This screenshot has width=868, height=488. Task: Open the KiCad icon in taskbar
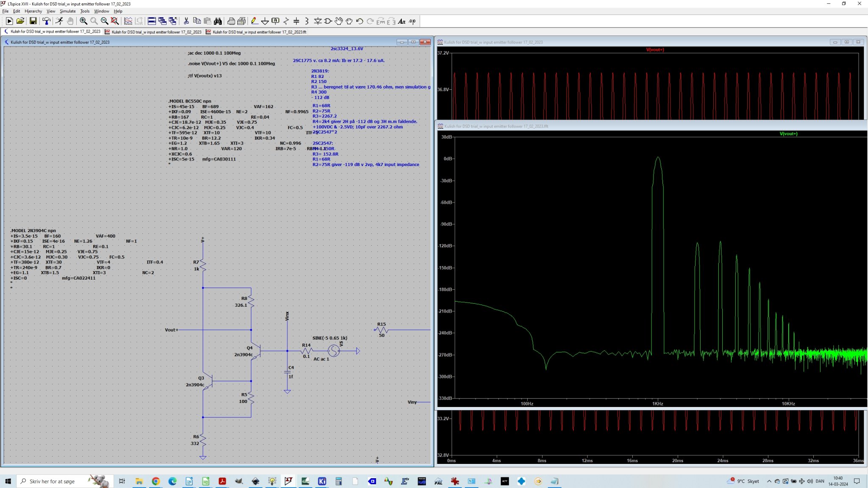(322, 481)
